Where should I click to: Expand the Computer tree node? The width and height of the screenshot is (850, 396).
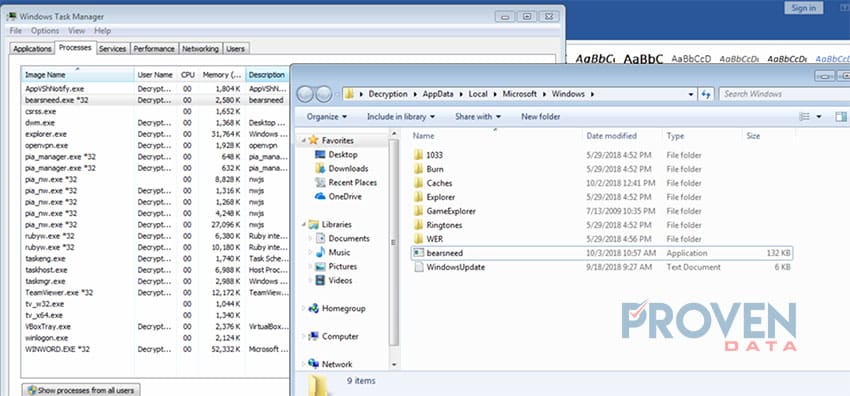[x=304, y=336]
